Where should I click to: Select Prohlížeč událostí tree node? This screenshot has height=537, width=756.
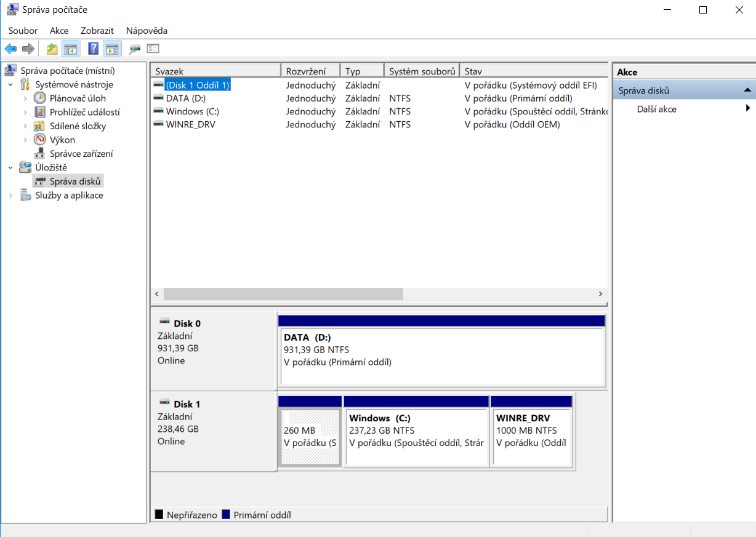point(84,112)
